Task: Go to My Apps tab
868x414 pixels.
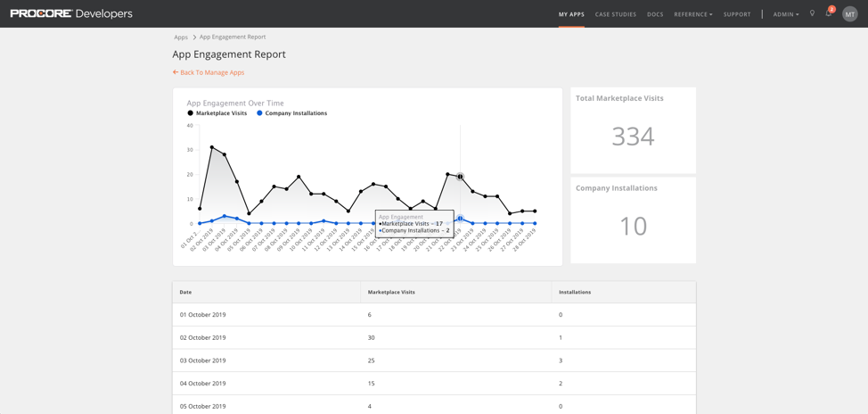Action: point(571,14)
